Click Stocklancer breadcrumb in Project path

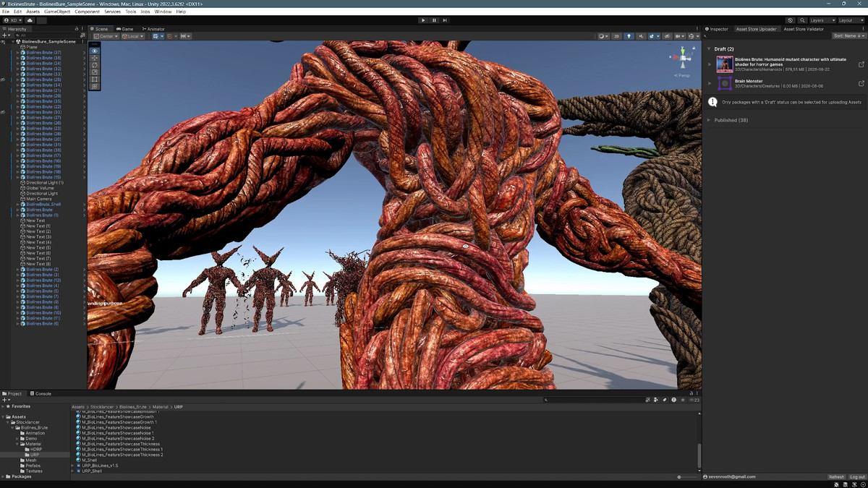(x=103, y=407)
